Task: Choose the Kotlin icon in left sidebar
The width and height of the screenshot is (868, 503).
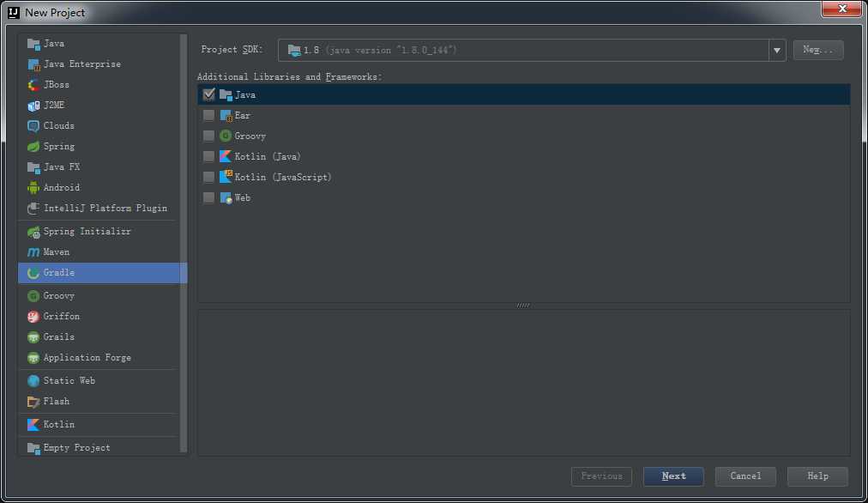Action: click(x=33, y=424)
